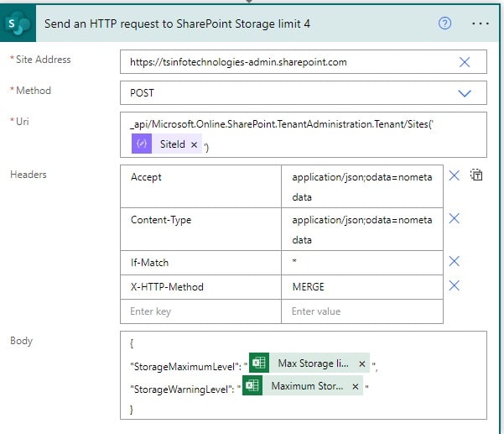The width and height of the screenshot is (504, 434).
Task: Click Excel icon of Maximum Stor token
Action: 252,385
